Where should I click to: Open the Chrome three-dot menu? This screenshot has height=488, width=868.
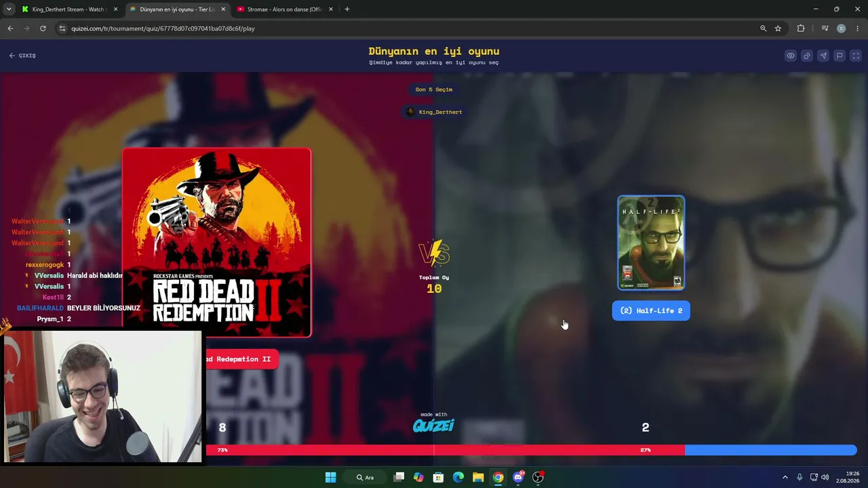pos(858,28)
